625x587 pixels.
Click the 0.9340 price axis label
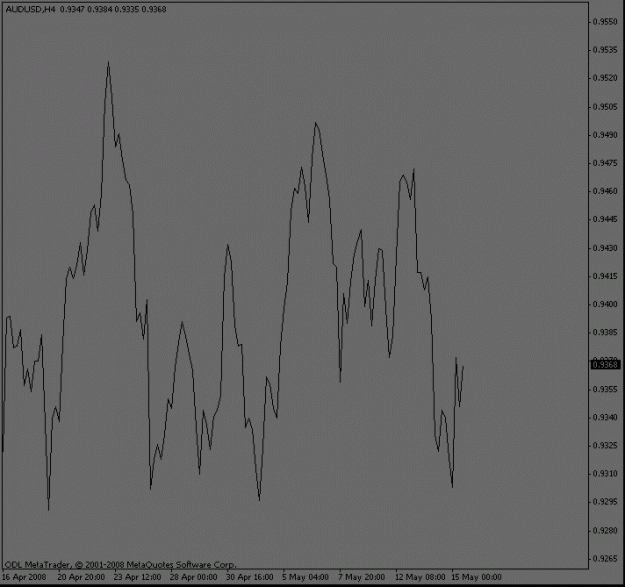click(605, 418)
